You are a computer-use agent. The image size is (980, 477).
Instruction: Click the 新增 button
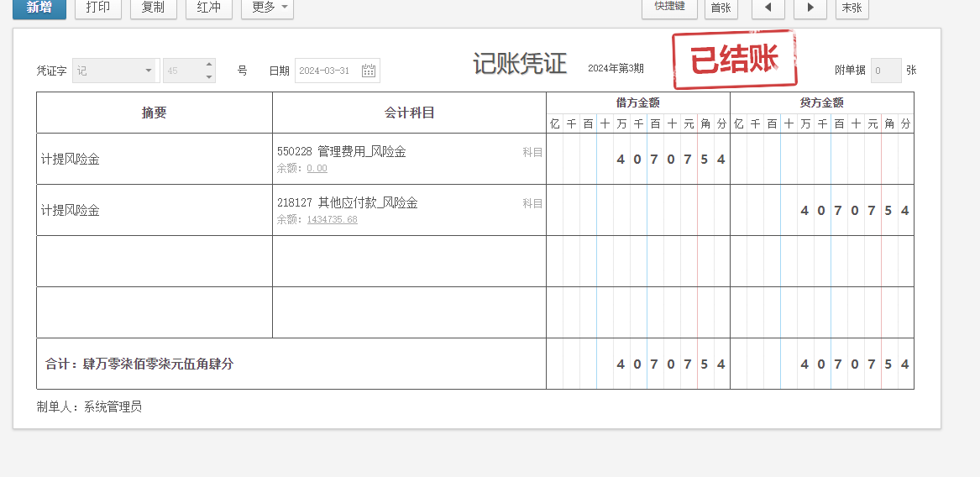pos(39,8)
